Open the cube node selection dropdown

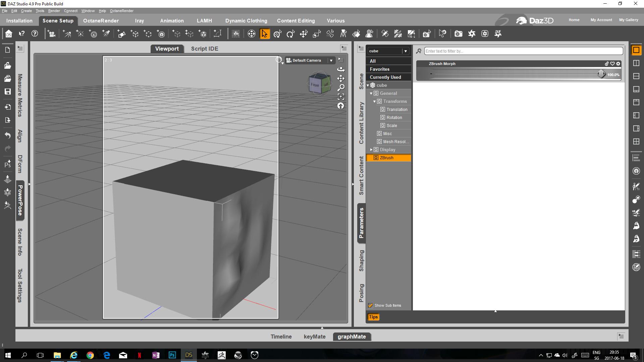406,51
